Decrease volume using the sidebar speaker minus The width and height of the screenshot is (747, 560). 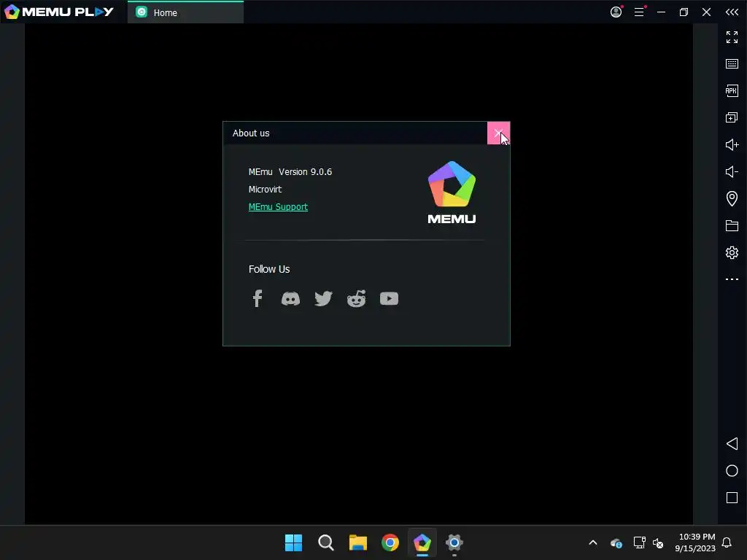pos(732,171)
